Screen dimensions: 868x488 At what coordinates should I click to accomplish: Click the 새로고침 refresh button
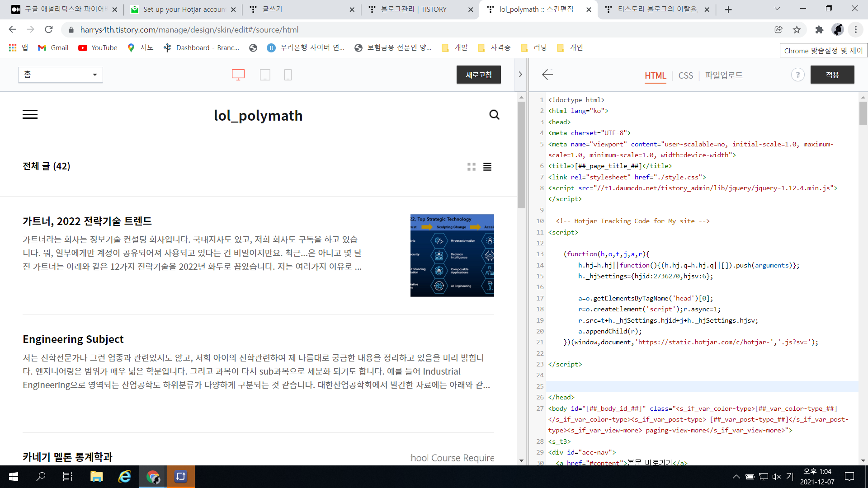478,75
